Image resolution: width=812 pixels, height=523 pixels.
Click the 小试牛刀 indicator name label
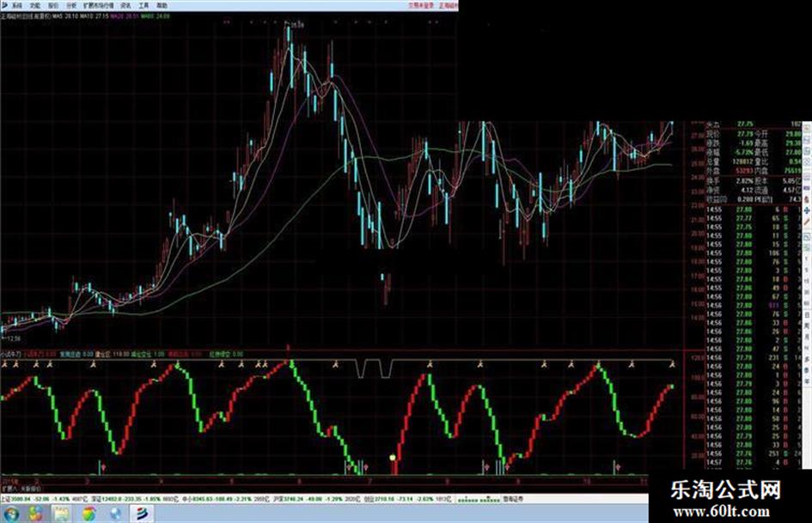[11, 354]
